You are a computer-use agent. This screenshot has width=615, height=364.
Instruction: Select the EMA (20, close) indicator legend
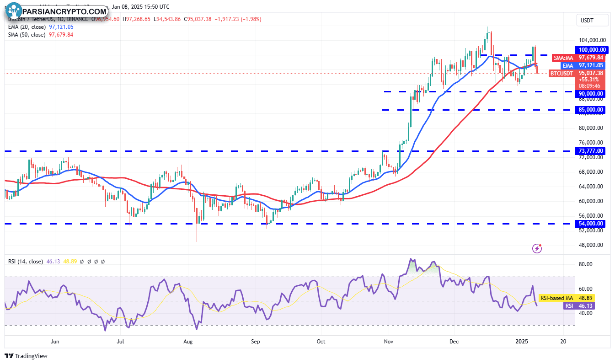point(26,27)
